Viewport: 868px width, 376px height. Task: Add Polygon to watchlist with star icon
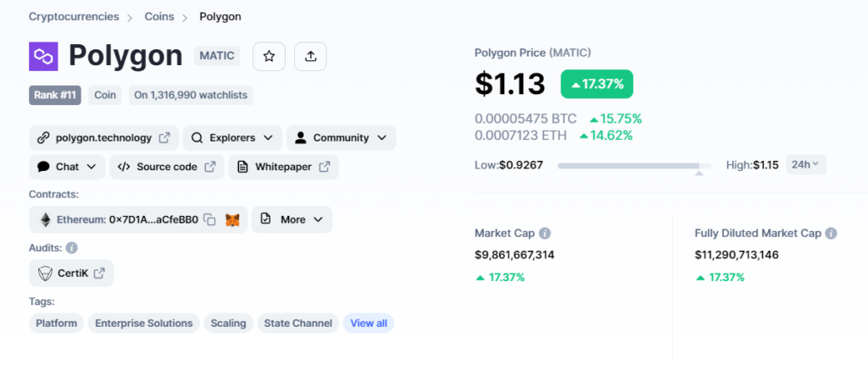pos(269,57)
